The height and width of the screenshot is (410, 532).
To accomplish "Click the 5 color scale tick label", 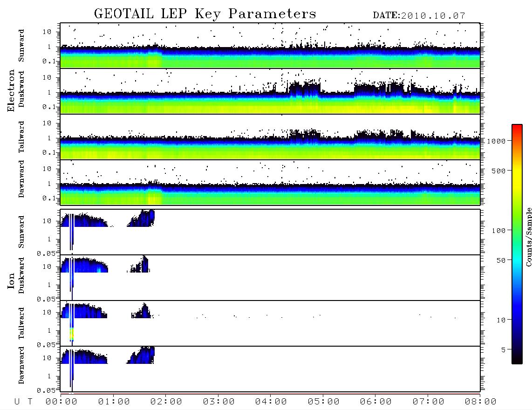I will 503,350.
